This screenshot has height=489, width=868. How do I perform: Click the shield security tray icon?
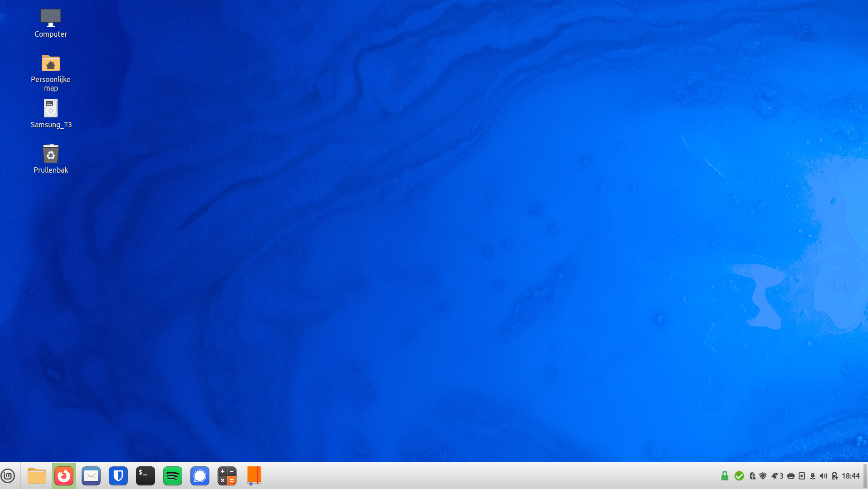point(763,476)
